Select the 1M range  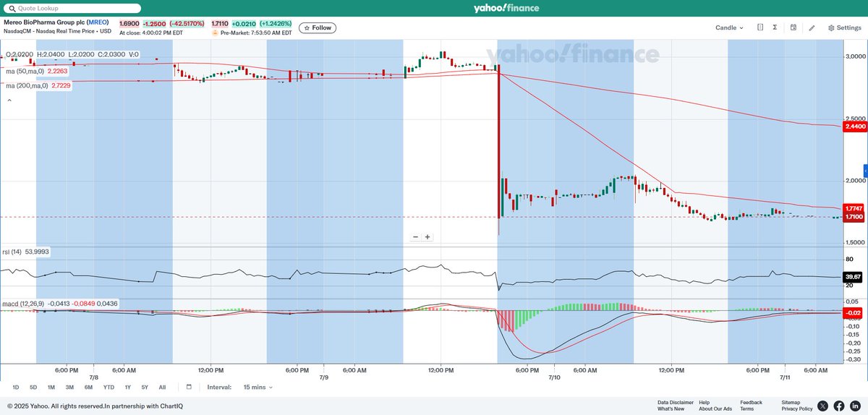pyautogui.click(x=51, y=388)
